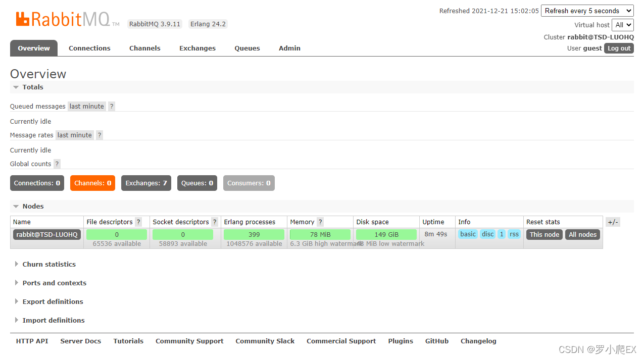Click Connections: 0 count button

pos(37,183)
